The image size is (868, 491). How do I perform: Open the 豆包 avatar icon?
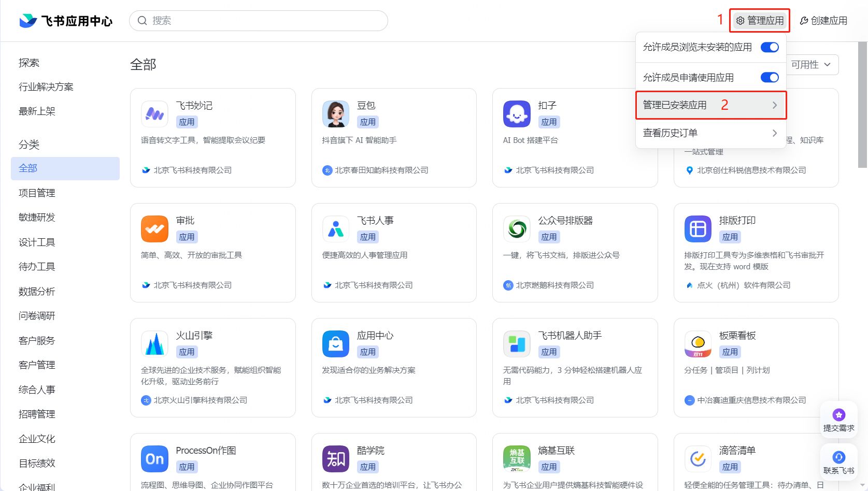336,114
